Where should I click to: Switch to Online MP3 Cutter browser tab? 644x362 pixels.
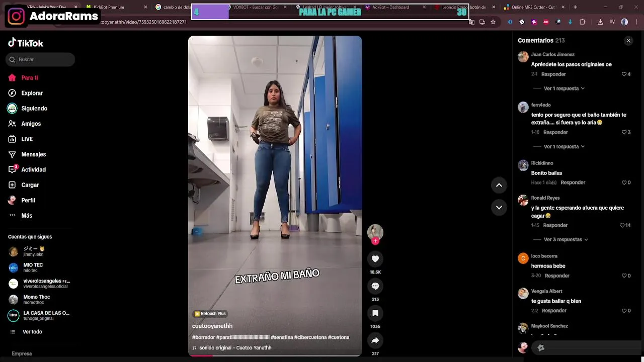(535, 7)
